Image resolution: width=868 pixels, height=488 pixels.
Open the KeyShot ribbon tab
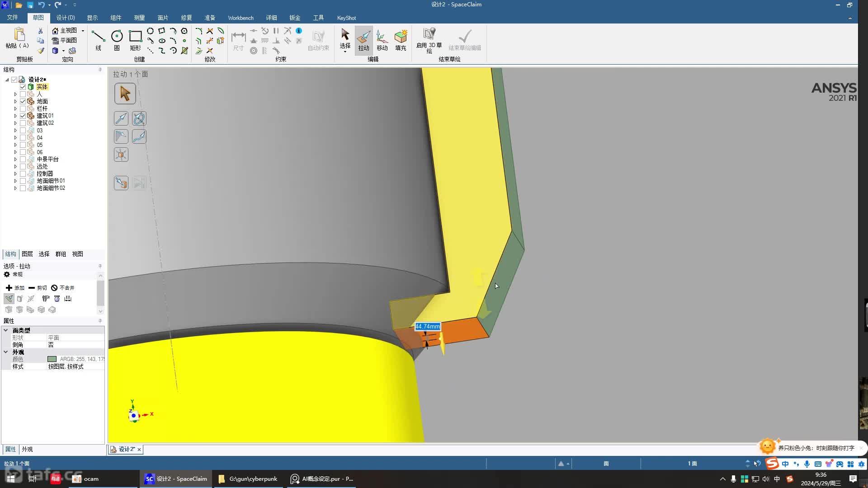coord(346,18)
